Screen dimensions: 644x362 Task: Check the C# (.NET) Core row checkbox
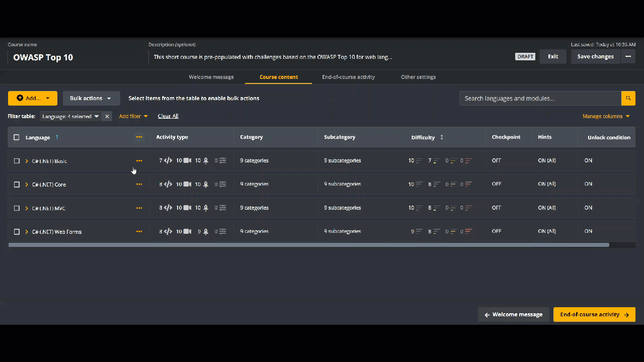[17, 185]
